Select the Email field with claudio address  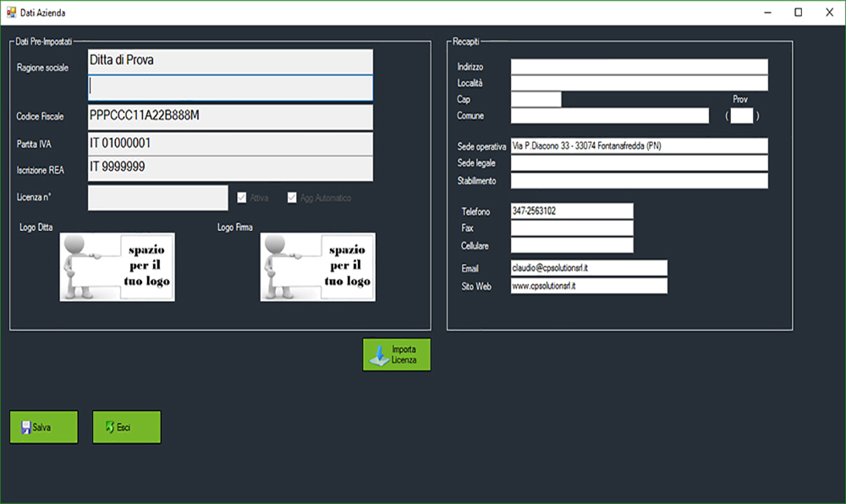click(x=589, y=268)
